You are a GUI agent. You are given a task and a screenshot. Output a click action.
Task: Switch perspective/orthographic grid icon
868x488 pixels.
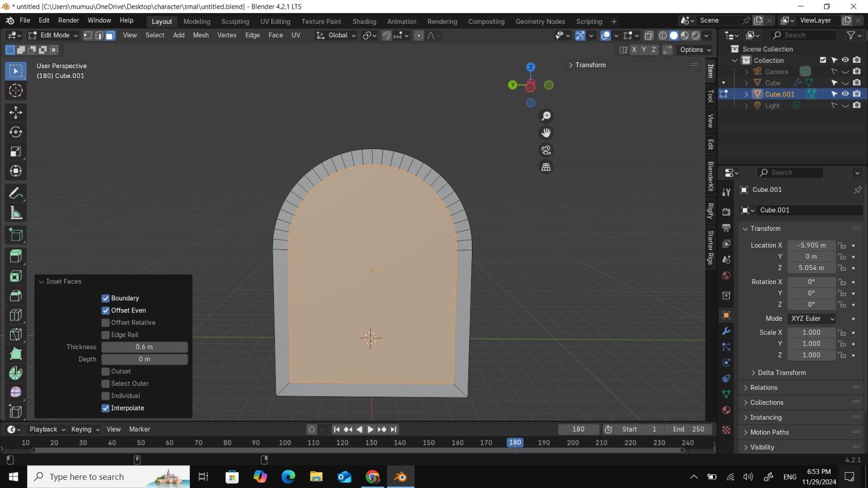pos(546,167)
